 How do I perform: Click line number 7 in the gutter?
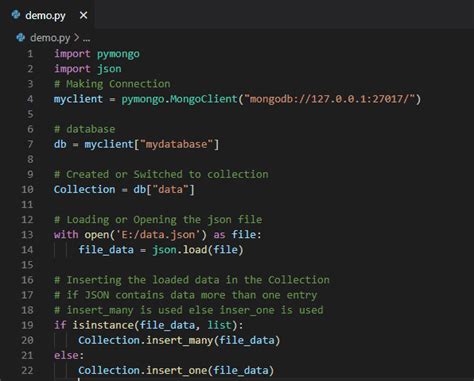[x=30, y=144]
